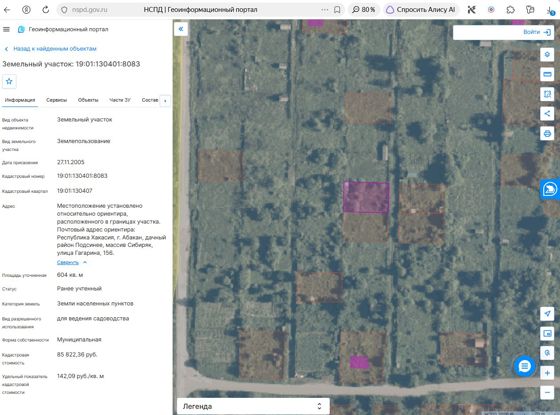Select the highlighted magenta parcel on map

366,197
